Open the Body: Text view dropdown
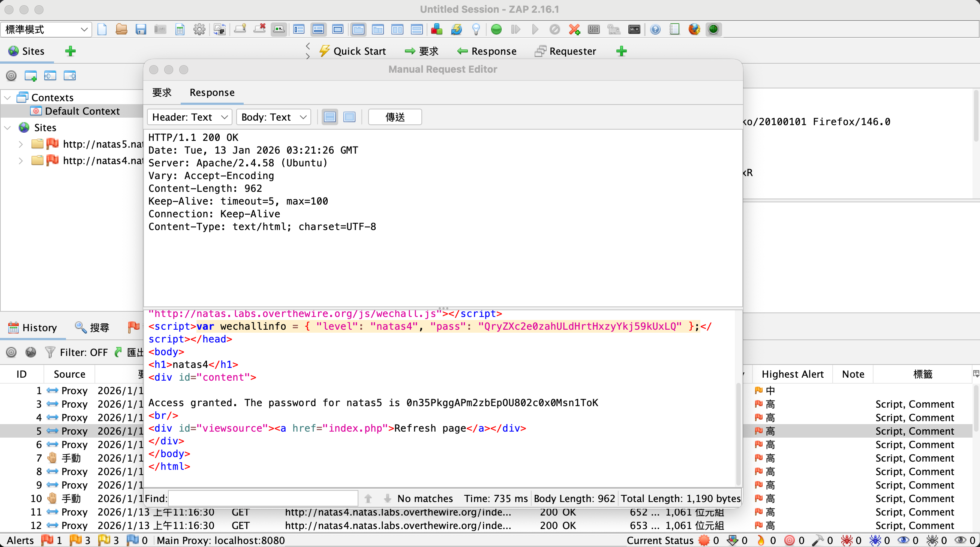The height and width of the screenshot is (547, 980). click(x=274, y=117)
